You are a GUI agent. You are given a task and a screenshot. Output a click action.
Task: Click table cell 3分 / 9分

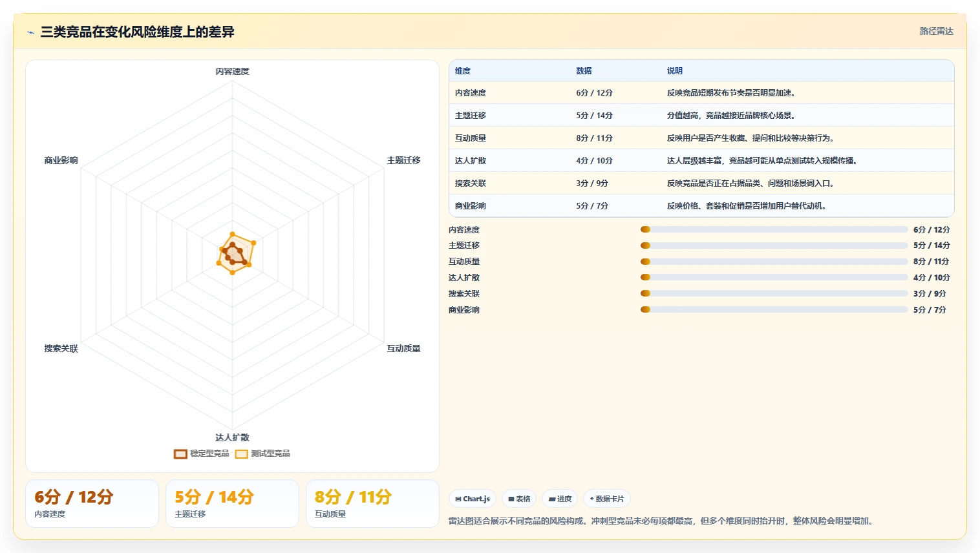[592, 183]
